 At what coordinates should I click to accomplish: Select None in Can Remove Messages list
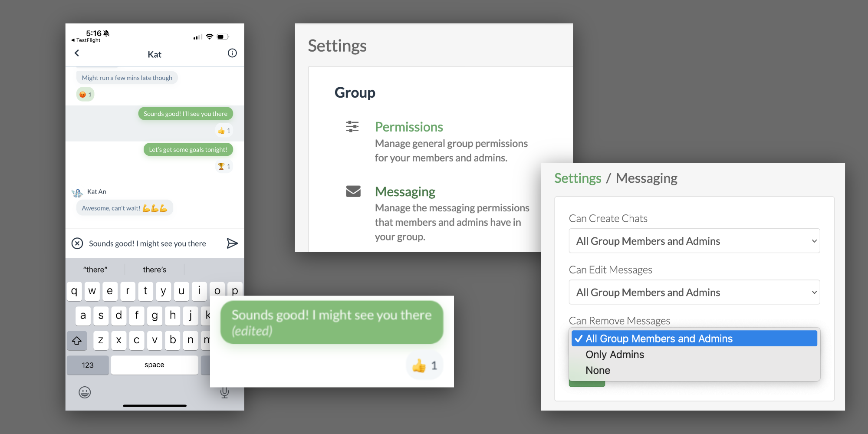(598, 371)
